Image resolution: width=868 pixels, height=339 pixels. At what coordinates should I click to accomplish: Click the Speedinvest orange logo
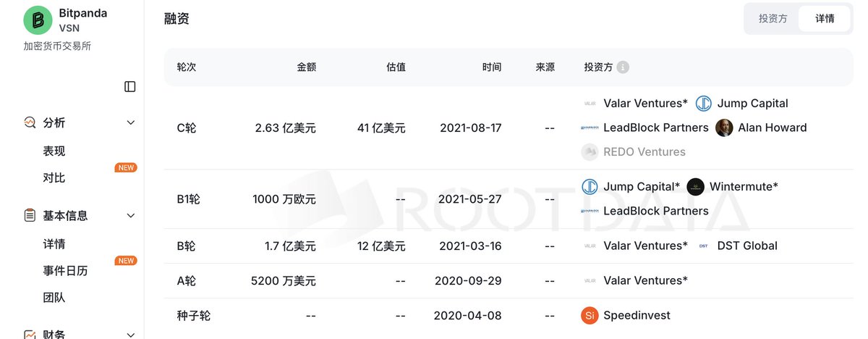click(590, 316)
